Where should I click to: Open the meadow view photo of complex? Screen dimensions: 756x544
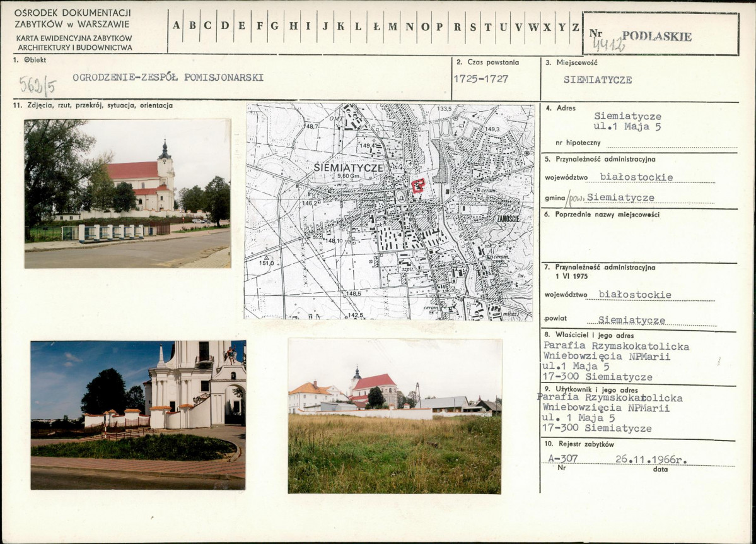[395, 416]
